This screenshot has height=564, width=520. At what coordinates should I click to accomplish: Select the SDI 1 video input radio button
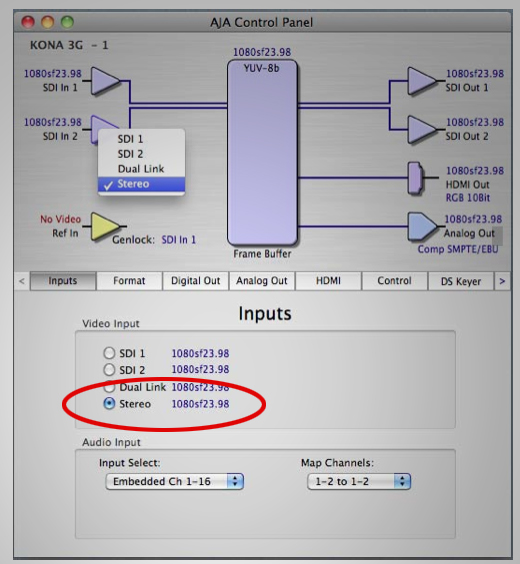click(109, 353)
